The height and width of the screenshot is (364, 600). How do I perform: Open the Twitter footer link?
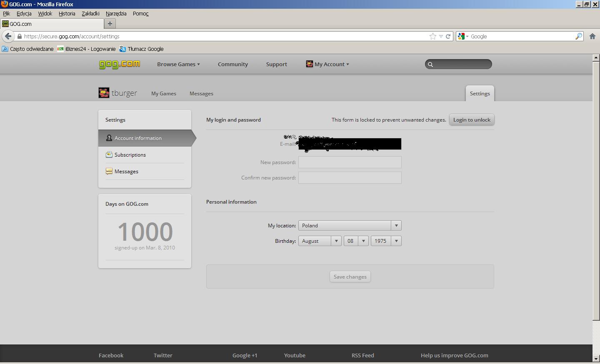(163, 355)
